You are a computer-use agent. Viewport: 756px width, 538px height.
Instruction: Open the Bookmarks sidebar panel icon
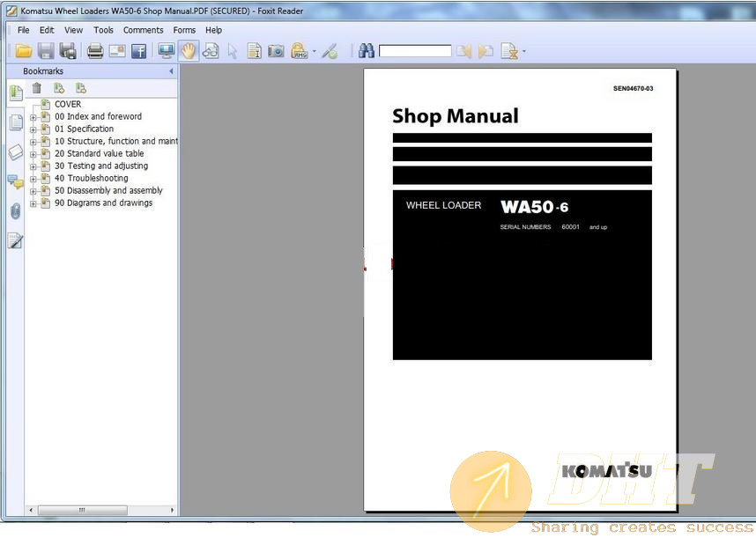[16, 92]
